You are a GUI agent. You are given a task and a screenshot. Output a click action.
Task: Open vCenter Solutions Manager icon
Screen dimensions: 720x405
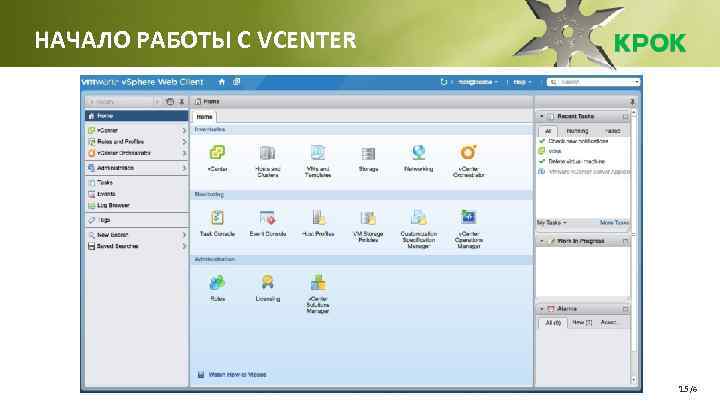(x=318, y=282)
